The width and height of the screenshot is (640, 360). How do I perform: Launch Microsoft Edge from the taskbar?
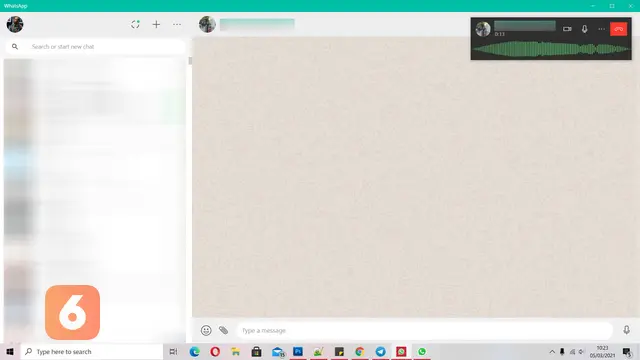point(194,351)
